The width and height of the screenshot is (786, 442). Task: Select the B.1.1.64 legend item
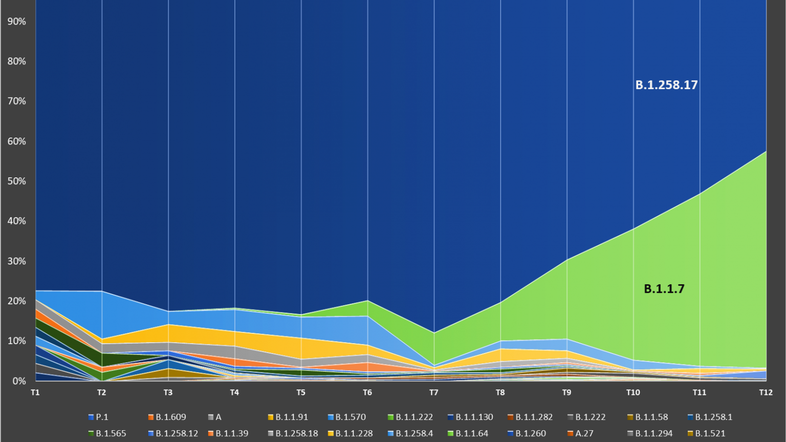coord(472,432)
